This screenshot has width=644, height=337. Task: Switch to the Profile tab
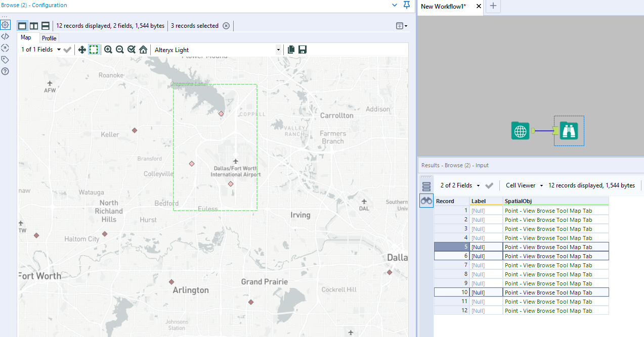(x=49, y=38)
